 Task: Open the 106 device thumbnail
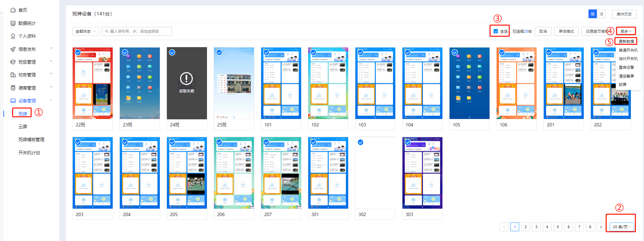pyautogui.click(x=516, y=83)
